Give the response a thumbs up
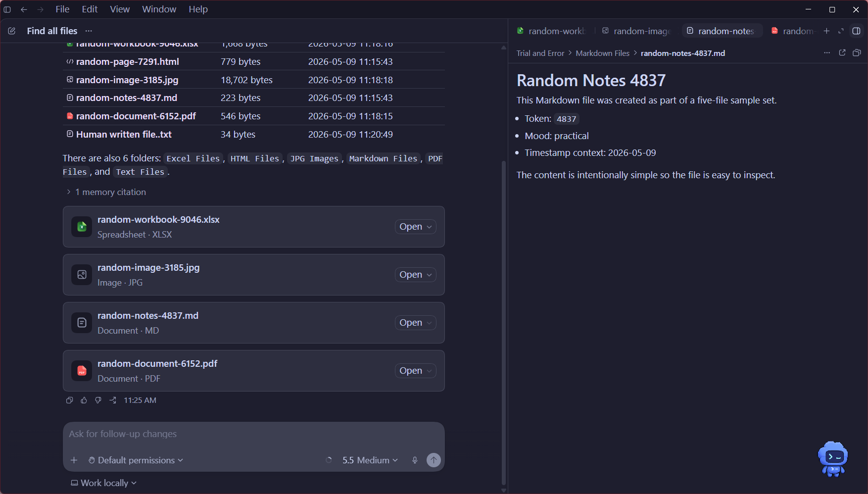This screenshot has height=494, width=868. (84, 400)
